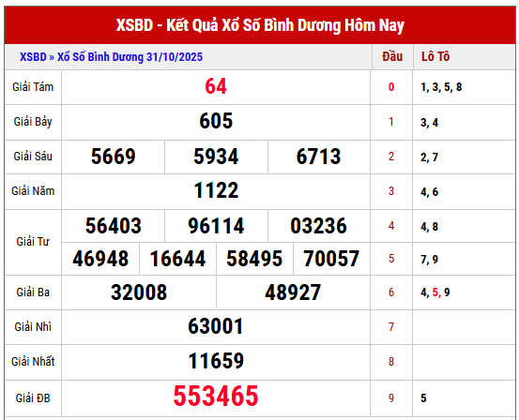Click Đầu digit 4 cell

[391, 226]
